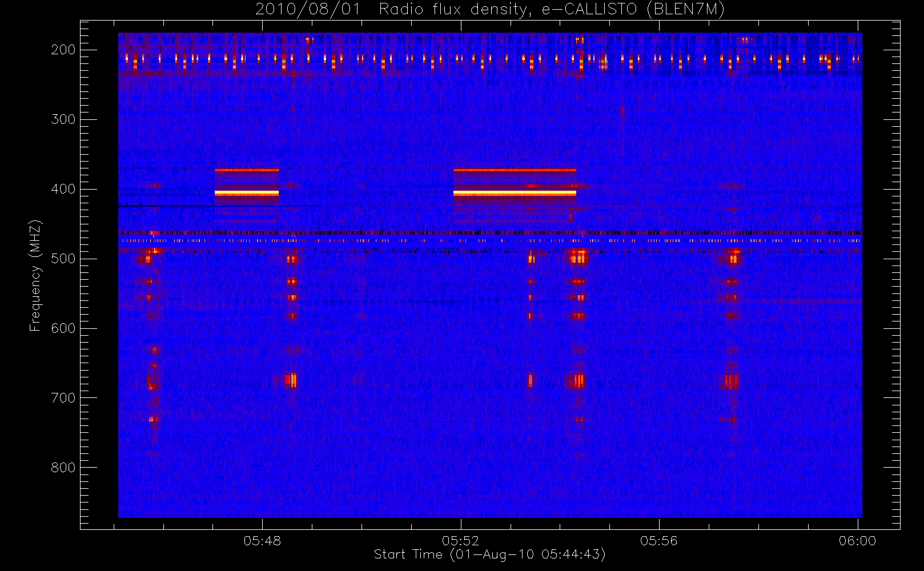This screenshot has height=571, width=924.
Task: Click the 'Frequency (MHz)' y-axis label
Action: pos(35,275)
